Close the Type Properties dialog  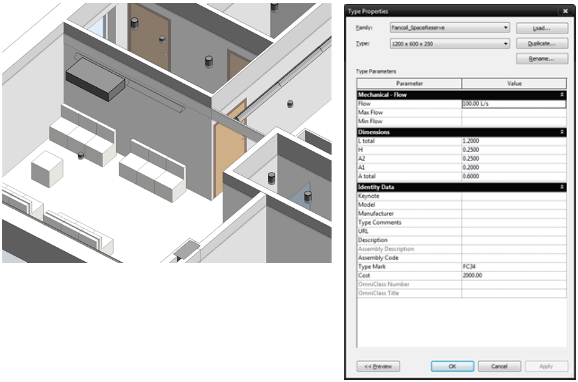pyautogui.click(x=565, y=11)
